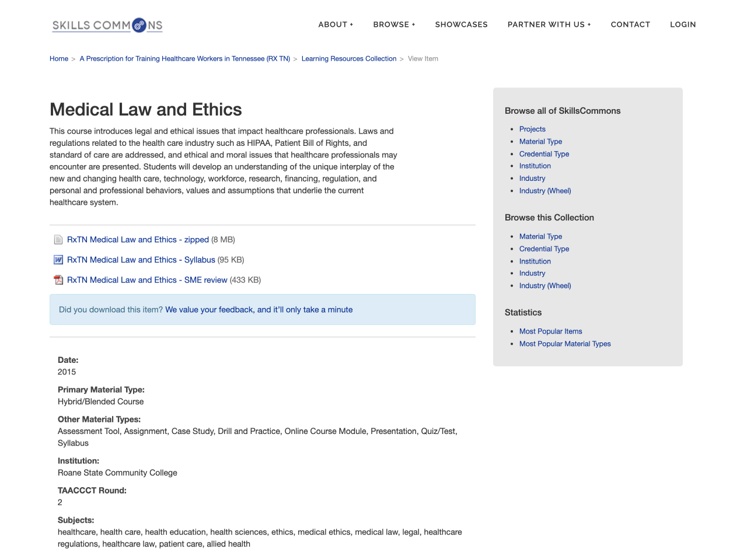
Task: Click the zipped file document icon
Action: coord(58,240)
